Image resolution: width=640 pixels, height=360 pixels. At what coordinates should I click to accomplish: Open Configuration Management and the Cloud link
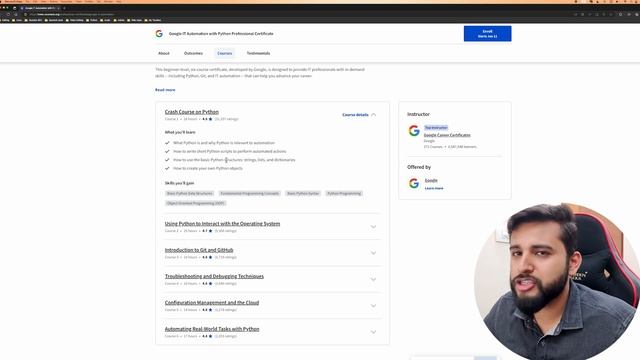pos(212,302)
